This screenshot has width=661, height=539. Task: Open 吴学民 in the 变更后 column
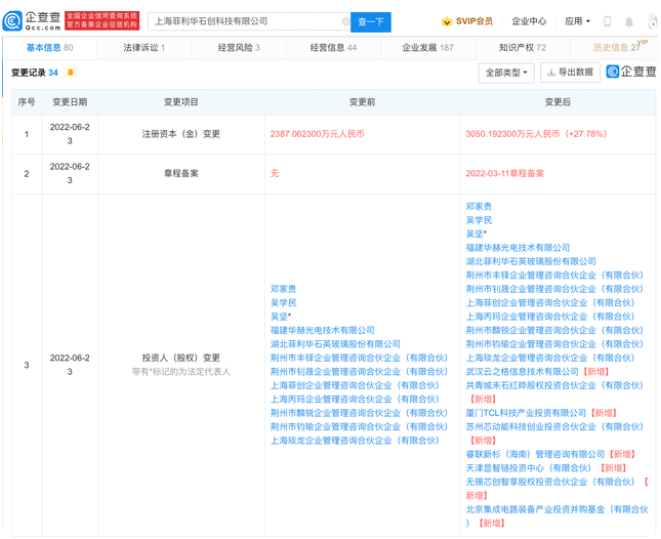pos(478,220)
